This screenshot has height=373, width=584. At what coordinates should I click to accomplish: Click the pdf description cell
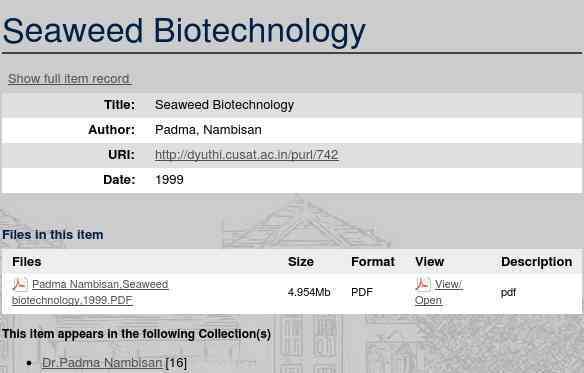click(x=508, y=293)
